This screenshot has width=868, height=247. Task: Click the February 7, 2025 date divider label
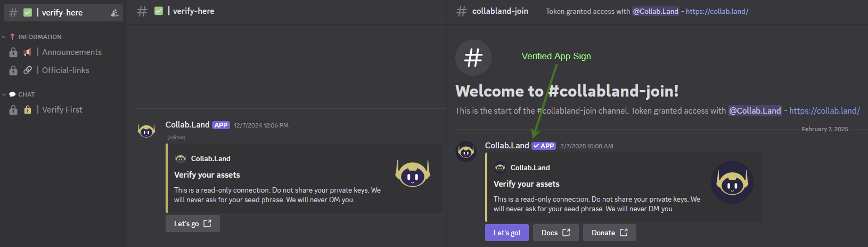pyautogui.click(x=825, y=129)
